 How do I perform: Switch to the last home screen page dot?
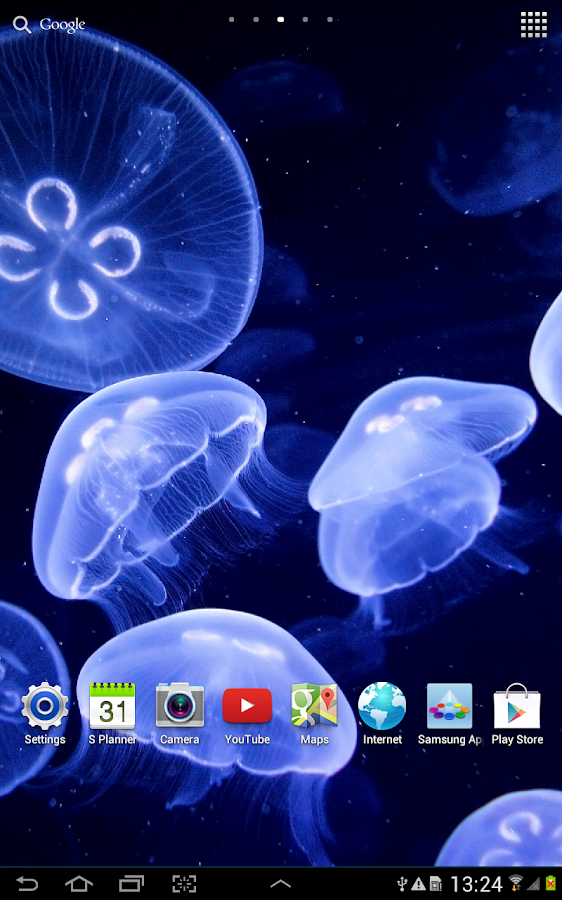330,20
